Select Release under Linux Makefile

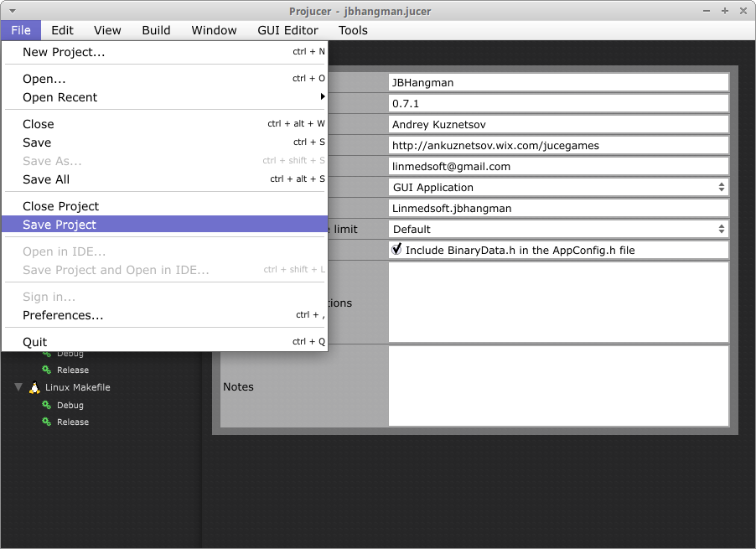(73, 422)
